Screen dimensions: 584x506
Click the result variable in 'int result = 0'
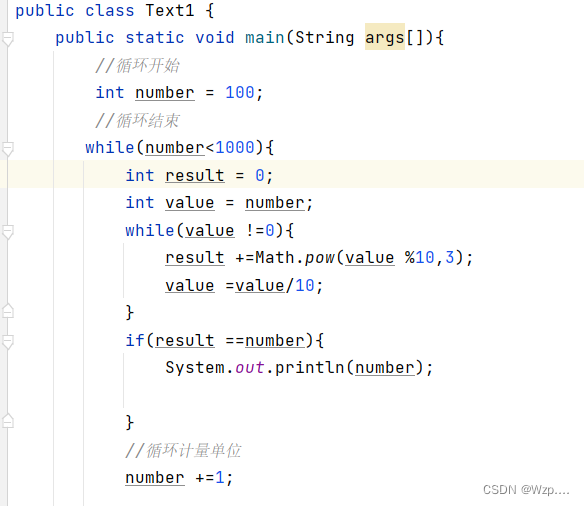click(195, 175)
